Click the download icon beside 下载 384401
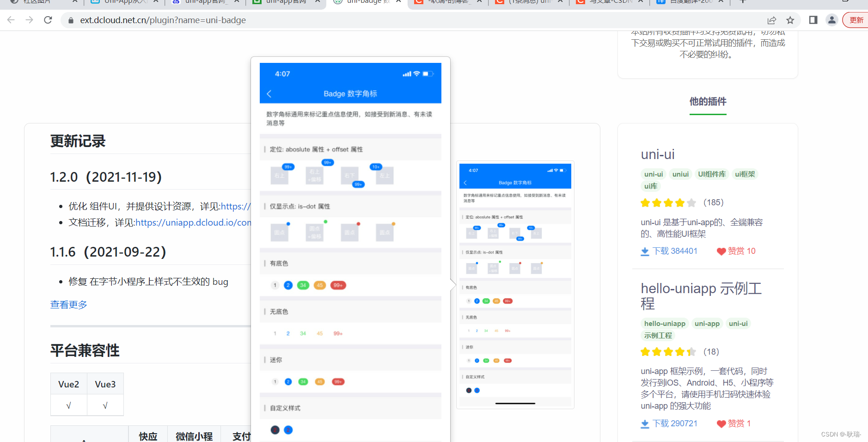This screenshot has width=868, height=442. (645, 252)
